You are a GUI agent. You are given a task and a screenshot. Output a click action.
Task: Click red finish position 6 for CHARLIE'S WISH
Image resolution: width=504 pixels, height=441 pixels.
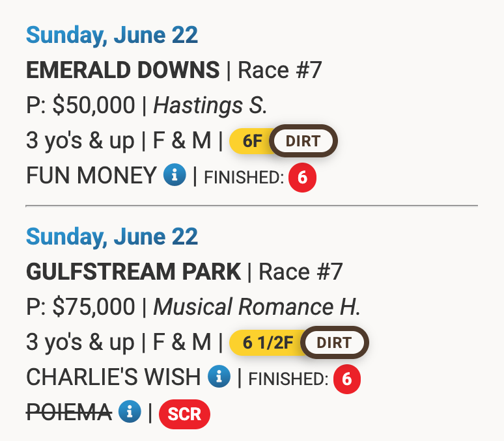[347, 379]
